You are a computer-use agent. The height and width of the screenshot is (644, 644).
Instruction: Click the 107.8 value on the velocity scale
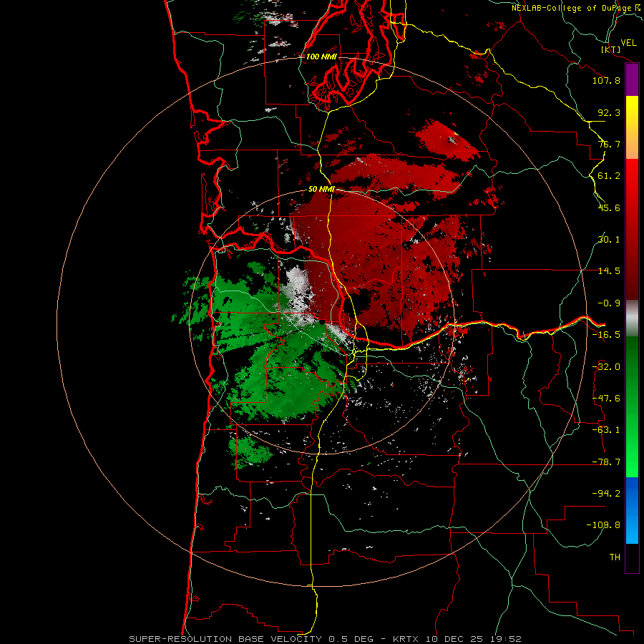click(606, 80)
